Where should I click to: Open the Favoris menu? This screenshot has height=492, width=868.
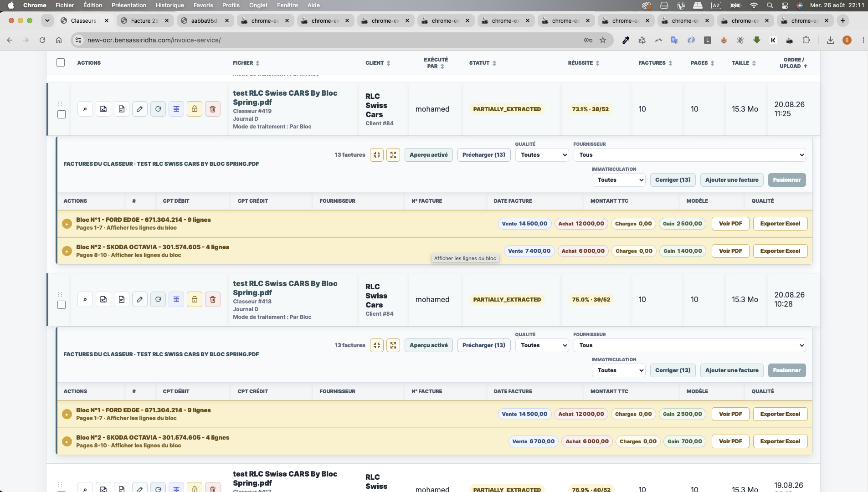pos(203,5)
